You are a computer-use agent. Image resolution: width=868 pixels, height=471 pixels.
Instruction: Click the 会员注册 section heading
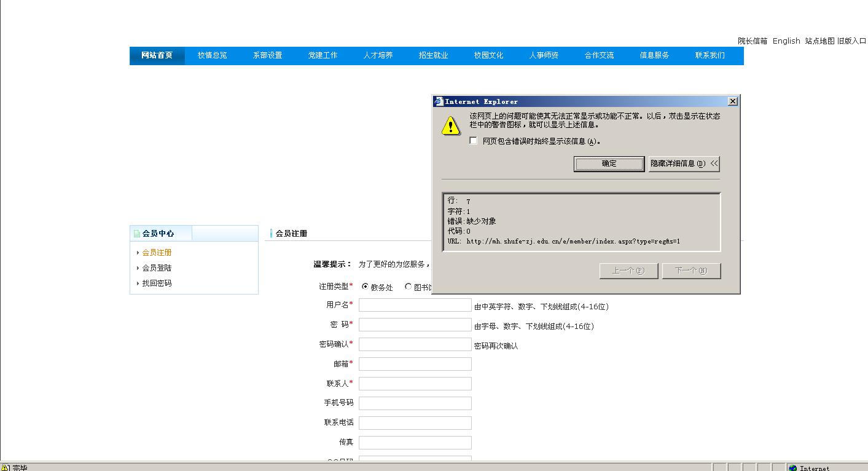coord(291,234)
